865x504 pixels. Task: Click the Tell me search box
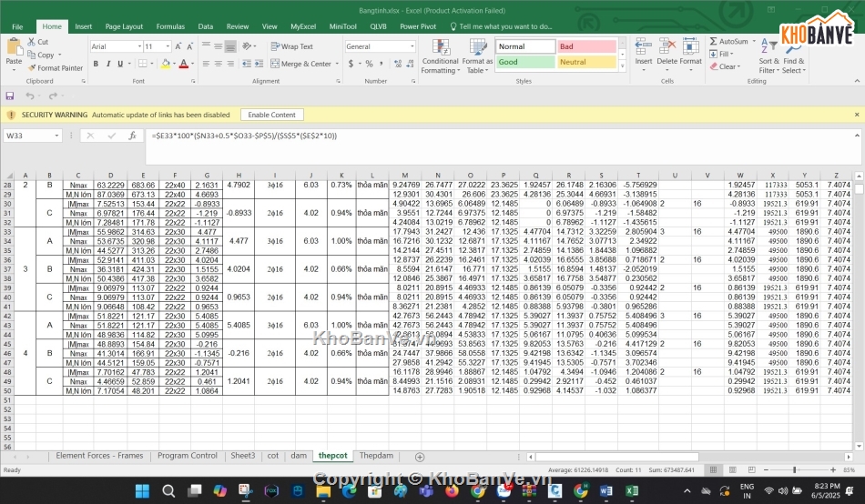(x=501, y=26)
